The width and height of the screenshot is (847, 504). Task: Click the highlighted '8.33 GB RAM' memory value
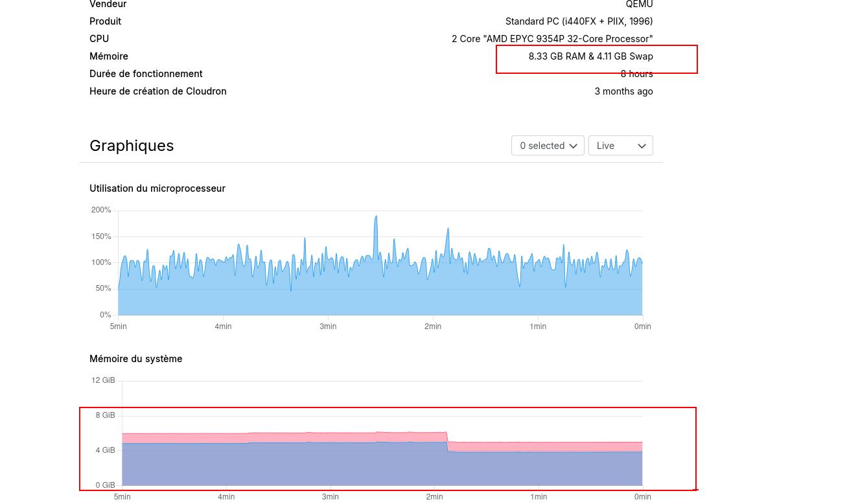point(590,56)
